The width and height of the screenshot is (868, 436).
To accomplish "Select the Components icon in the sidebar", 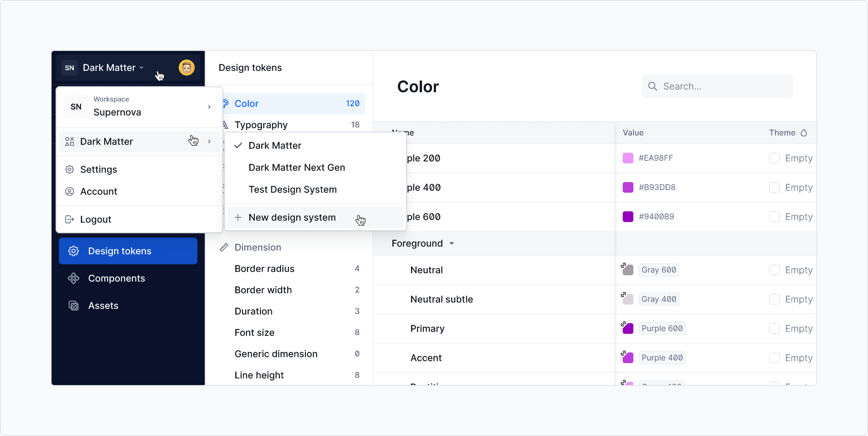I will [x=74, y=278].
